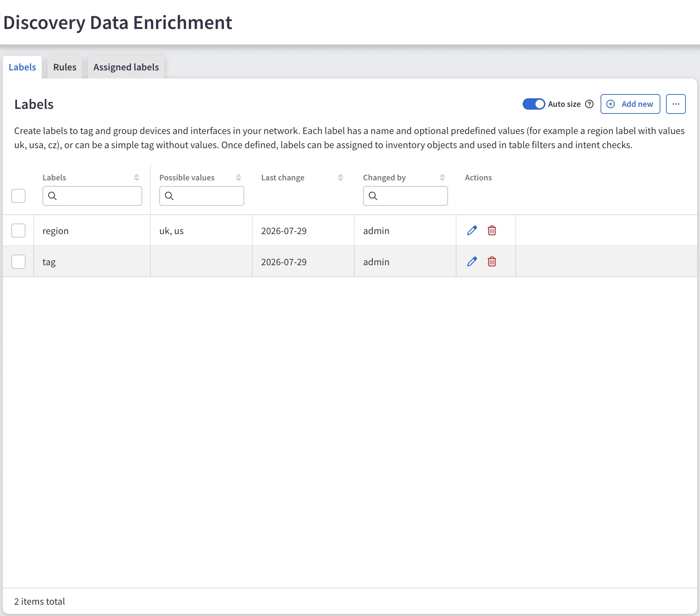Delete the region label with trash icon
700x616 pixels.
(492, 231)
